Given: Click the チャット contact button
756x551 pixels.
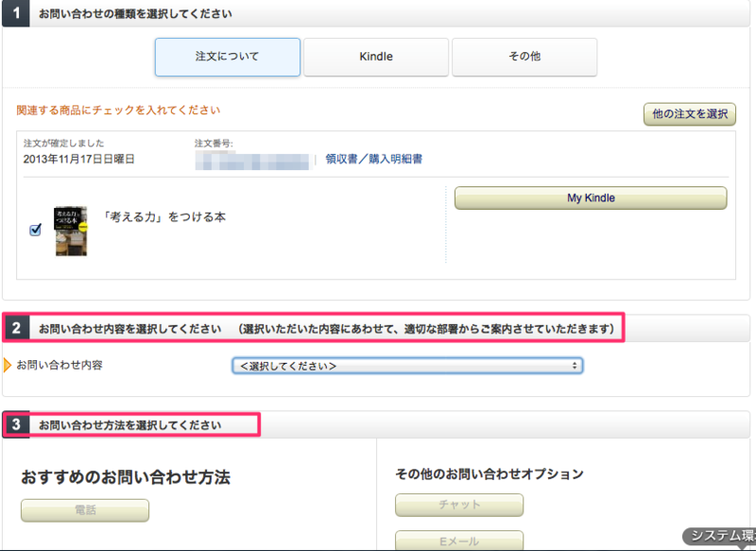Looking at the screenshot, I should click(x=459, y=505).
